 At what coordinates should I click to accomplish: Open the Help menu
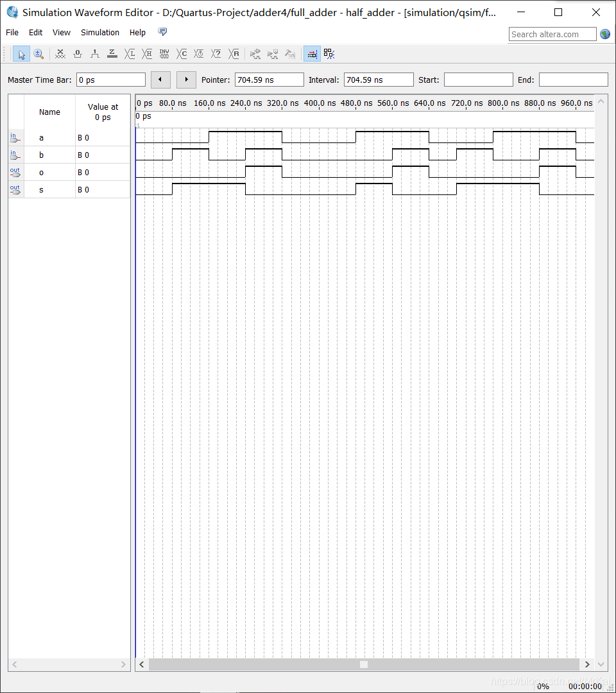coord(137,32)
